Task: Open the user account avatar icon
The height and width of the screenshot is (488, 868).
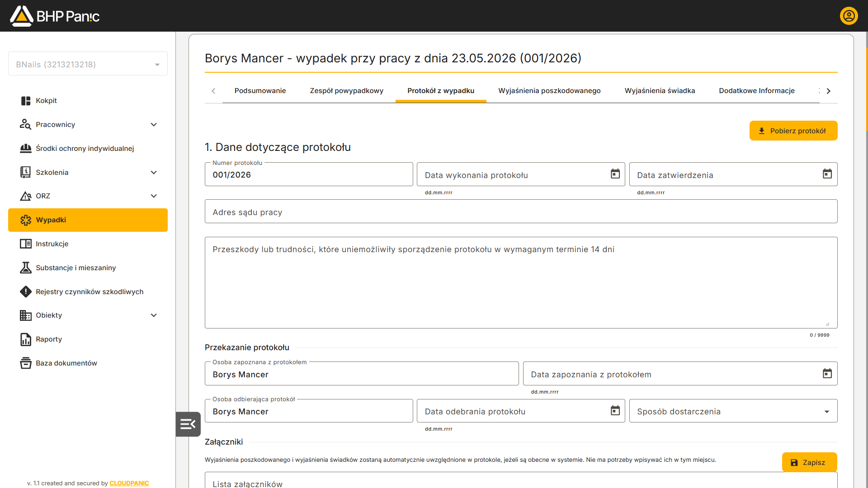Action: [x=849, y=16]
